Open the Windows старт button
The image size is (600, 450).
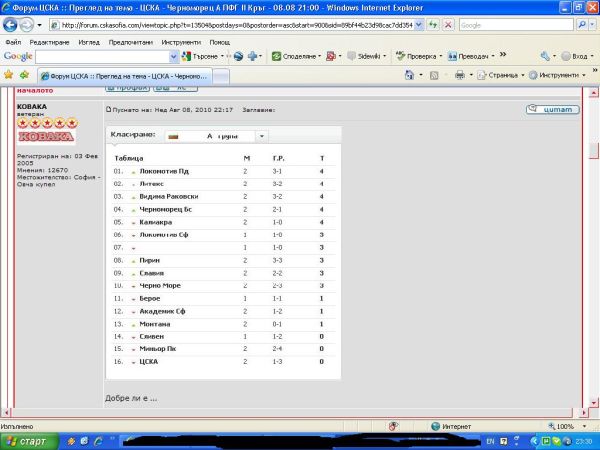(x=29, y=442)
